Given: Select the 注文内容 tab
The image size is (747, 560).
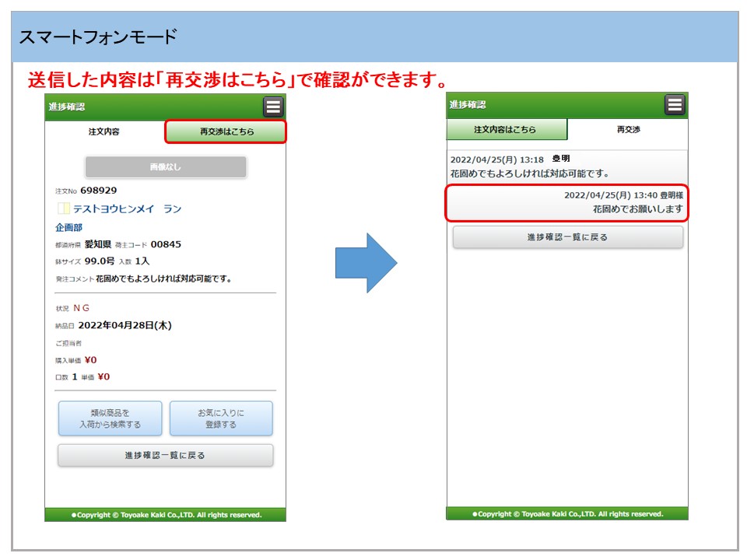Looking at the screenshot, I should click(x=104, y=131).
